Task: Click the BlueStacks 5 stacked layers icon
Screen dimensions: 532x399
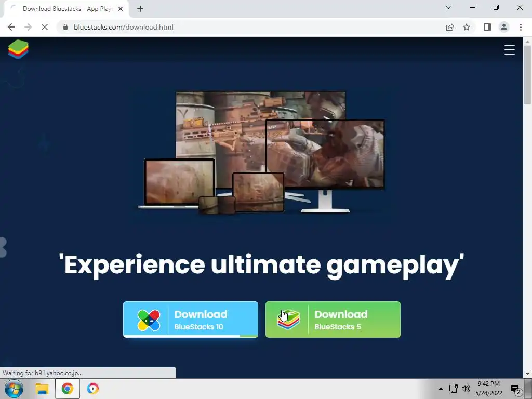Action: pyautogui.click(x=288, y=320)
